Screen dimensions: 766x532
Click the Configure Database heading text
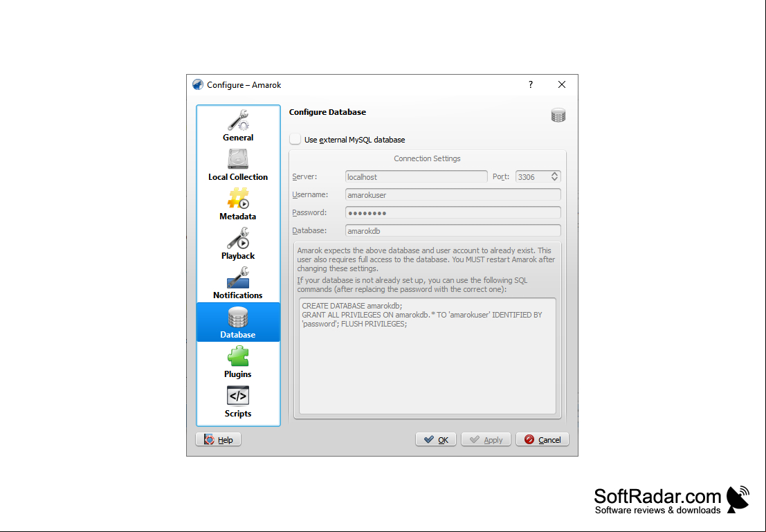point(327,112)
